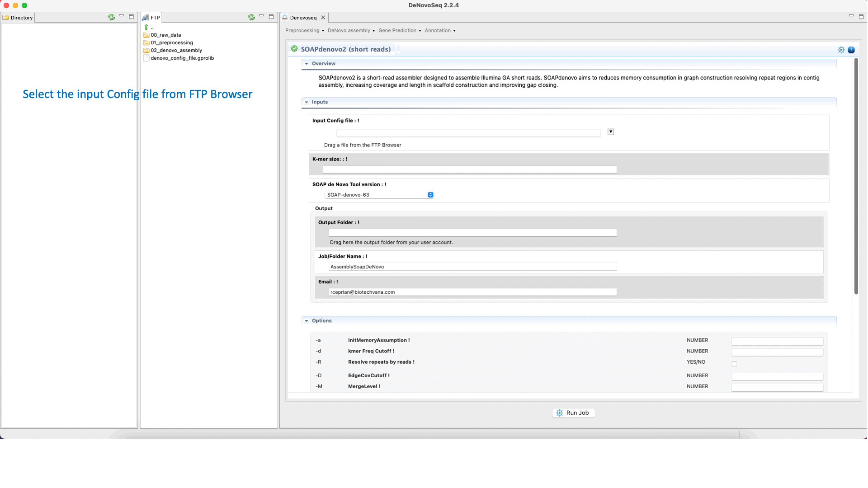868x488 pixels.
Task: Click the help question mark icon
Action: 851,50
